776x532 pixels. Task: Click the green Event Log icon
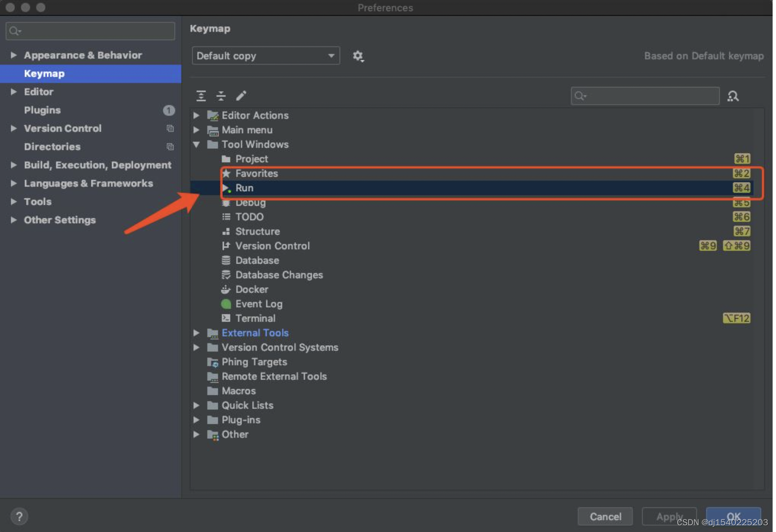(x=226, y=304)
